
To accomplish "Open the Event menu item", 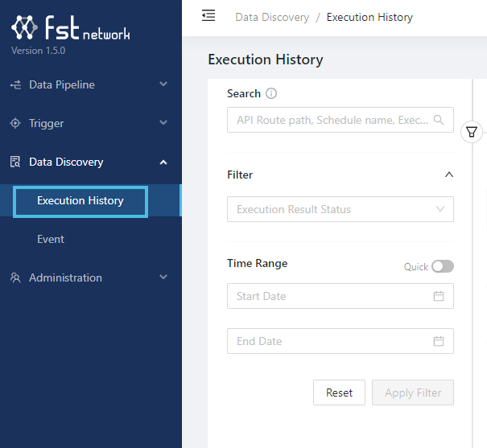I will (x=51, y=239).
